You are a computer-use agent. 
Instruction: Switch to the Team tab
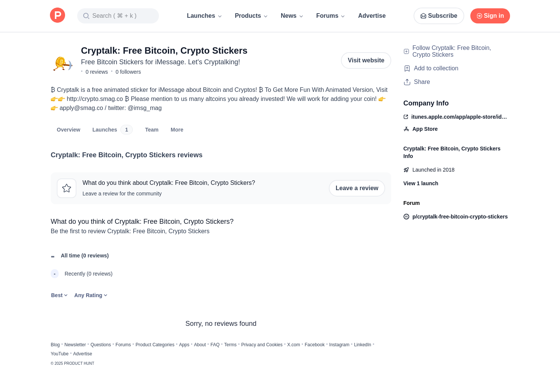click(152, 130)
